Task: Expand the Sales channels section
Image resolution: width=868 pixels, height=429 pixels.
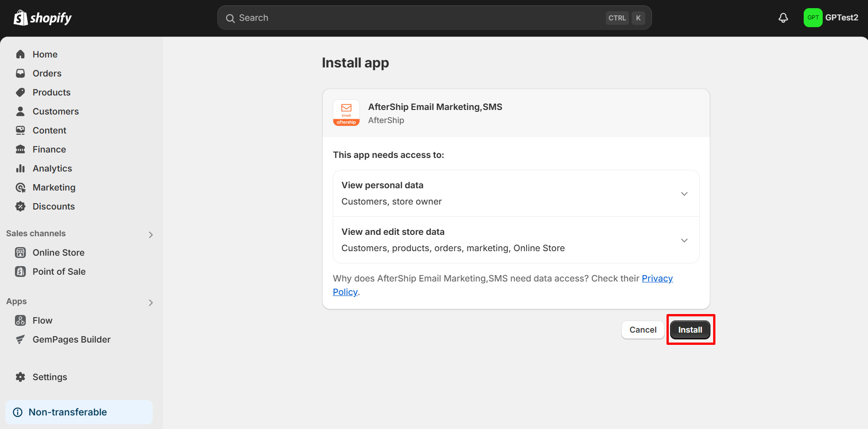Action: tap(151, 234)
